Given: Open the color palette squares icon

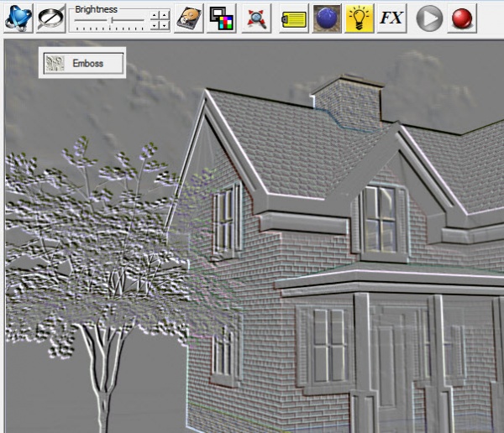Looking at the screenshot, I should pos(222,18).
